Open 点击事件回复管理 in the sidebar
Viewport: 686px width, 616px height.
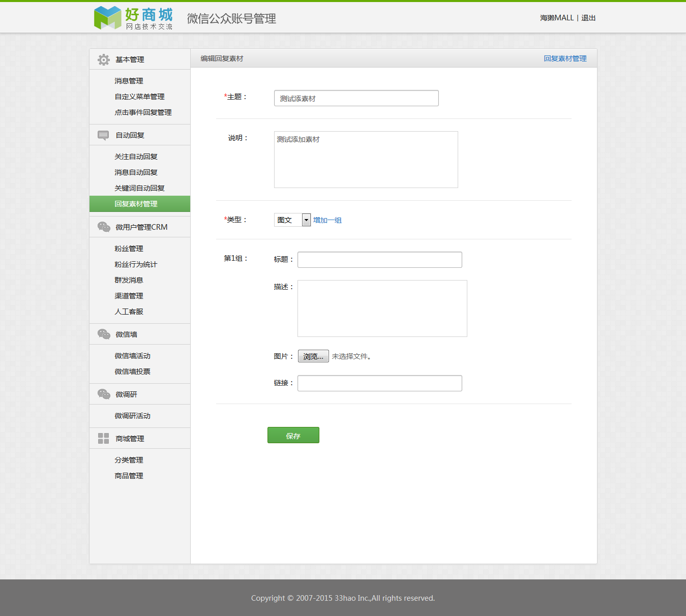point(143,112)
